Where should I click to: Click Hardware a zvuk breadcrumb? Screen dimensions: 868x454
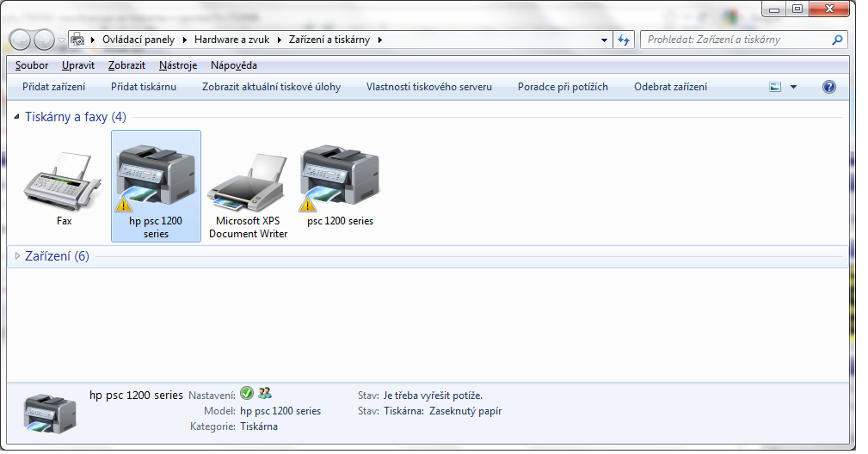tap(232, 40)
